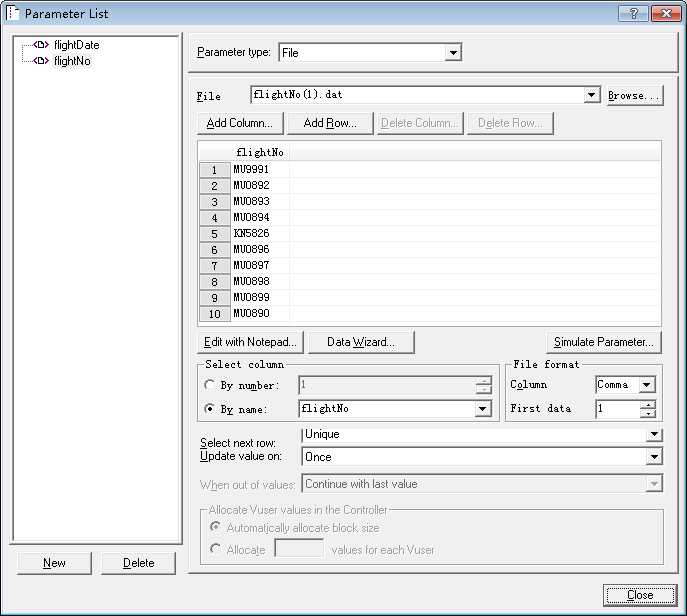The height and width of the screenshot is (616, 687).
Task: Decrease the First data line value
Action: (x=648, y=413)
